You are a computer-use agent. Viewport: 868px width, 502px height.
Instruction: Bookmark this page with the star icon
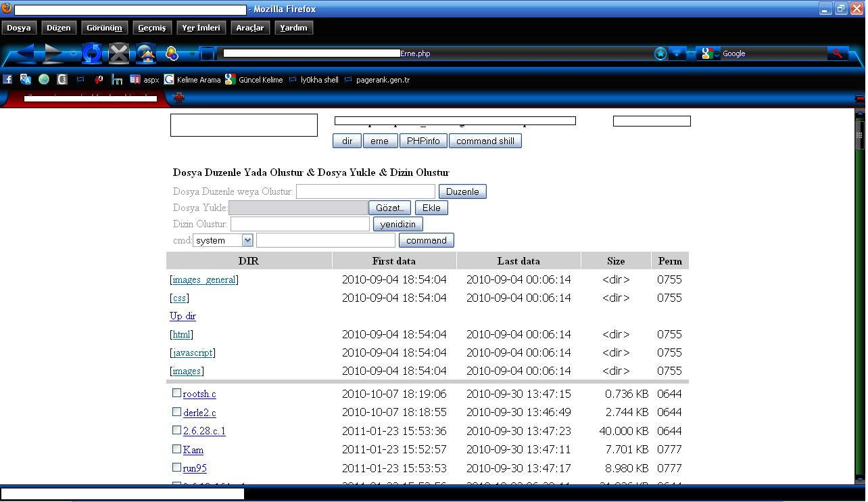tap(660, 53)
